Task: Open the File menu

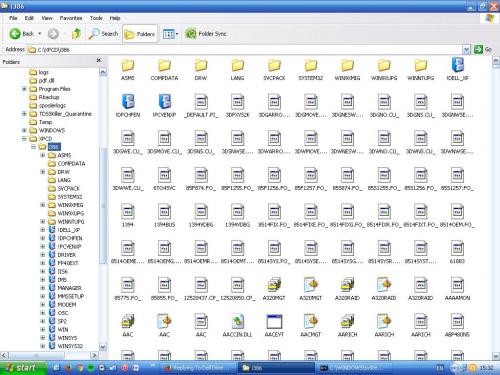Action: point(13,18)
